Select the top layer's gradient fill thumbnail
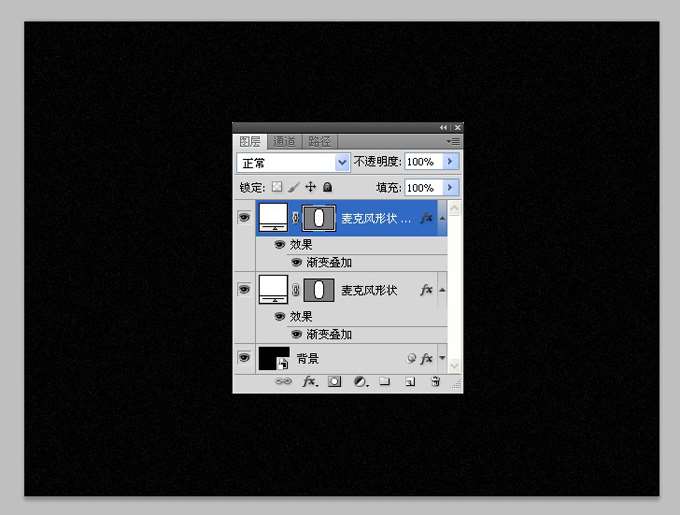Image resolution: width=680 pixels, height=515 pixels. [x=273, y=218]
